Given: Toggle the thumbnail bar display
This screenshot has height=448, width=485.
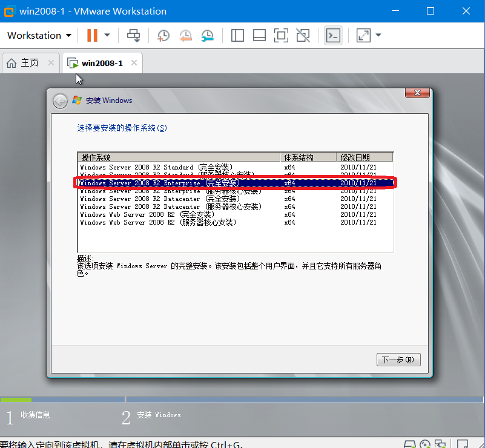Looking at the screenshot, I should [259, 35].
